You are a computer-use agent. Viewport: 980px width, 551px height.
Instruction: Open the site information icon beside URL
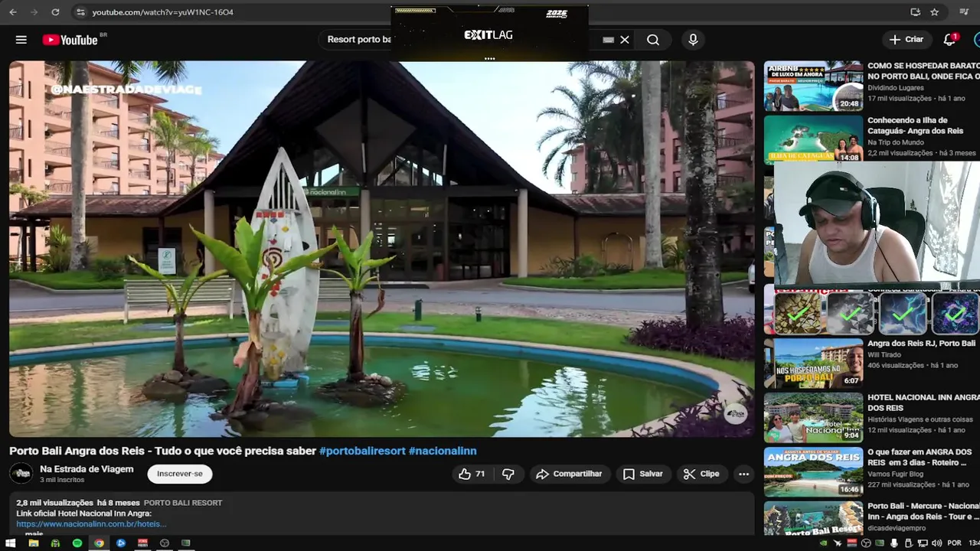coord(80,12)
